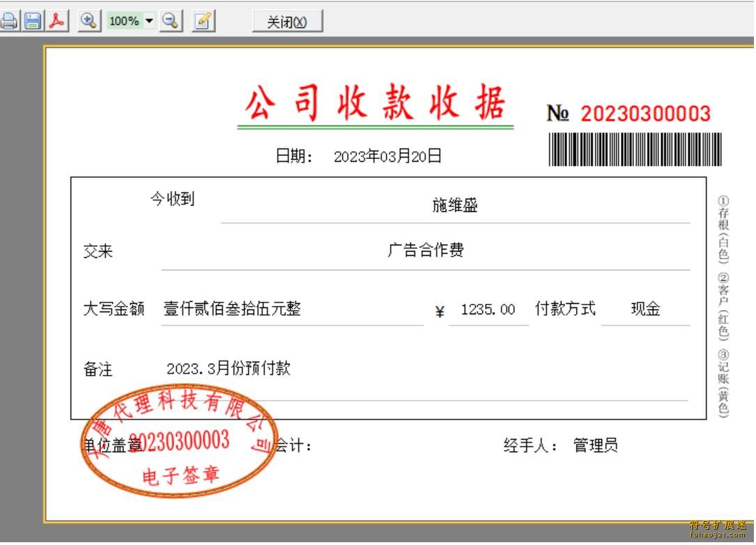This screenshot has height=545, width=756.
Task: Click the 今收到 label
Action: tap(173, 198)
